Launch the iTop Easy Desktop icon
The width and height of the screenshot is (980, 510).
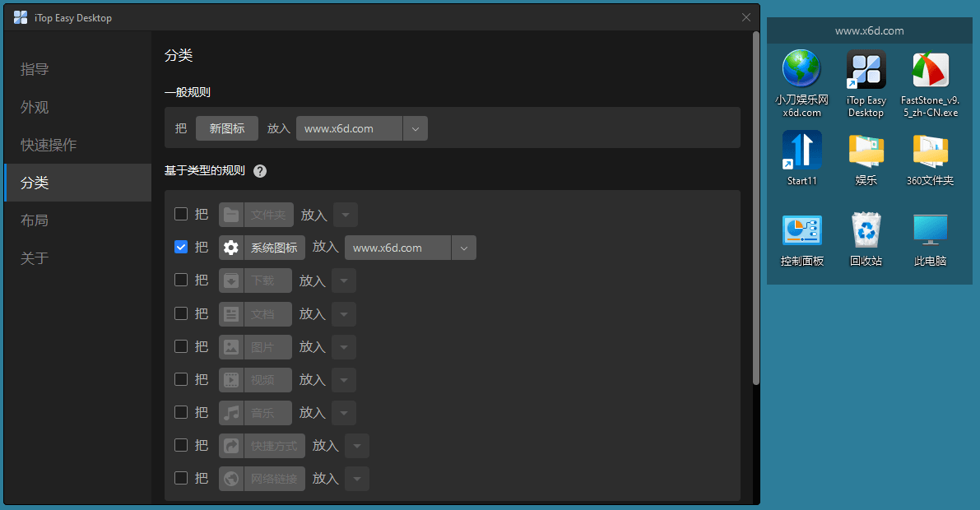[866, 70]
